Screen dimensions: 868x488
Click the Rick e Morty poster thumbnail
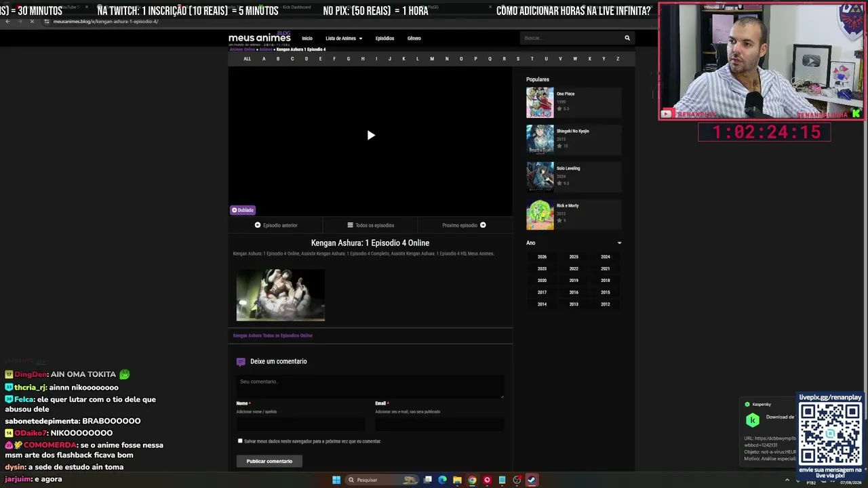(x=540, y=214)
